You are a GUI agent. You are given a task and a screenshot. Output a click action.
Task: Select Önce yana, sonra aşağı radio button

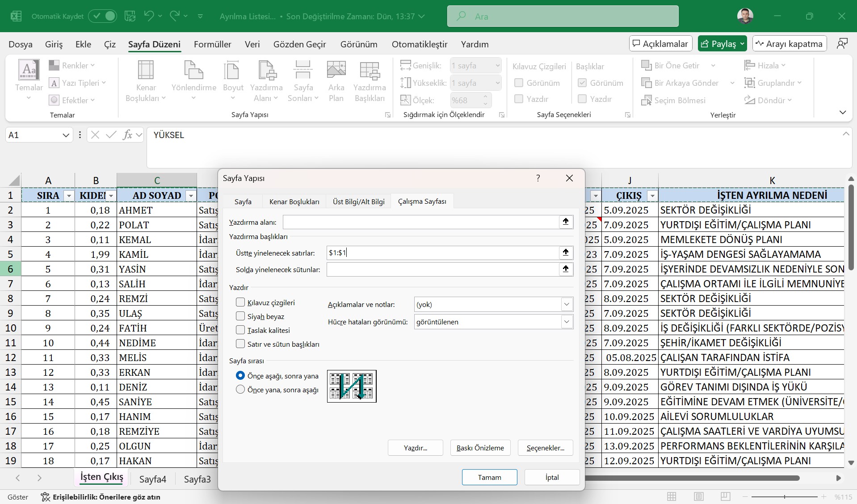pyautogui.click(x=240, y=390)
